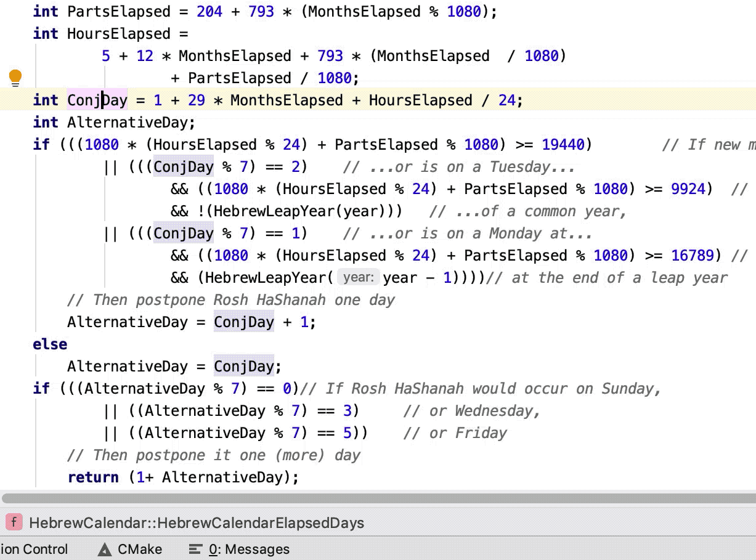Viewport: 756px width, 560px height.
Task: Click the lines icon beside 0: Messages
Action: tap(195, 549)
